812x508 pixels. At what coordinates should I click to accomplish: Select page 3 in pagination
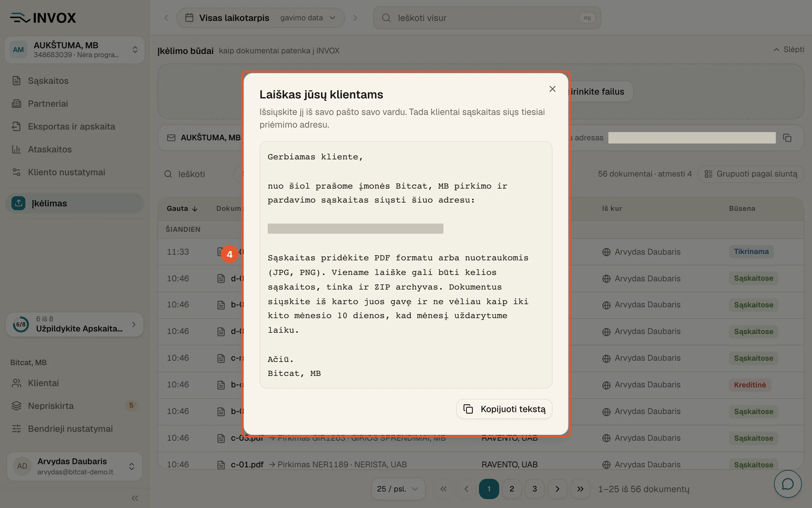[534, 489]
